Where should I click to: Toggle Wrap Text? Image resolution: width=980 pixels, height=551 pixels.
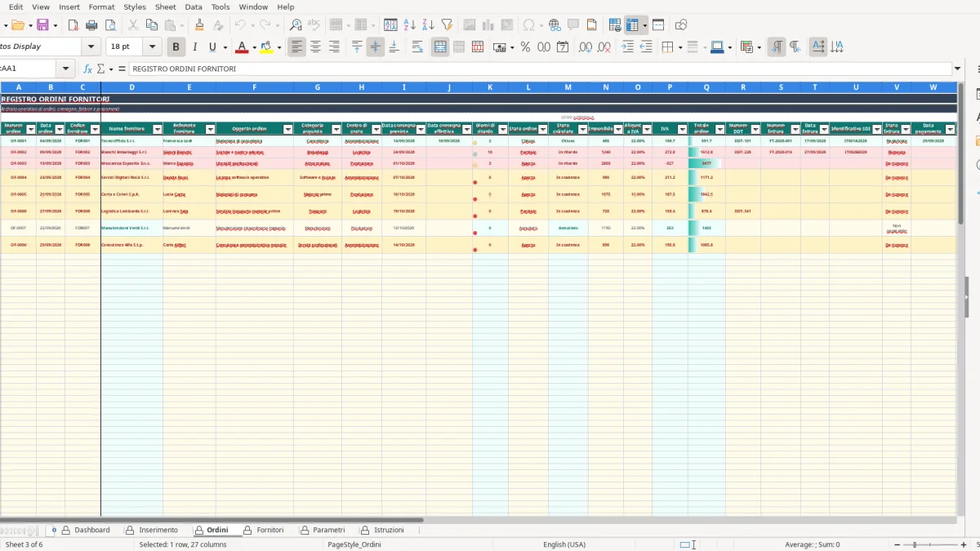click(417, 47)
